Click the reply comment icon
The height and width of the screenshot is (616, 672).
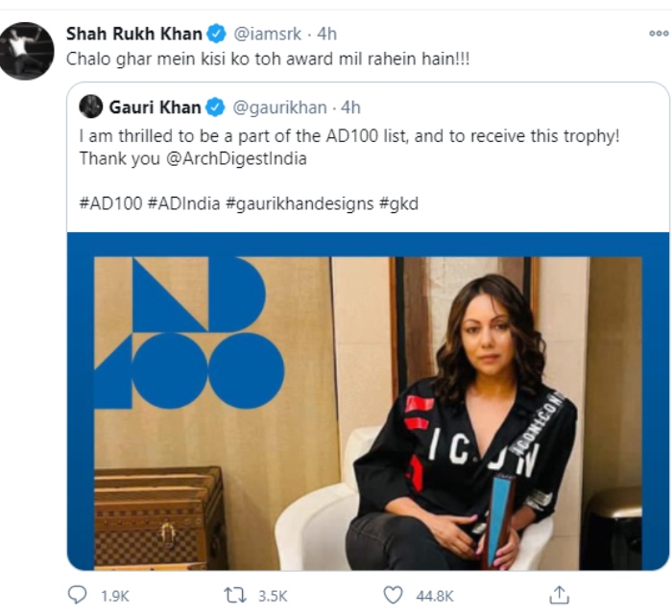tap(77, 595)
